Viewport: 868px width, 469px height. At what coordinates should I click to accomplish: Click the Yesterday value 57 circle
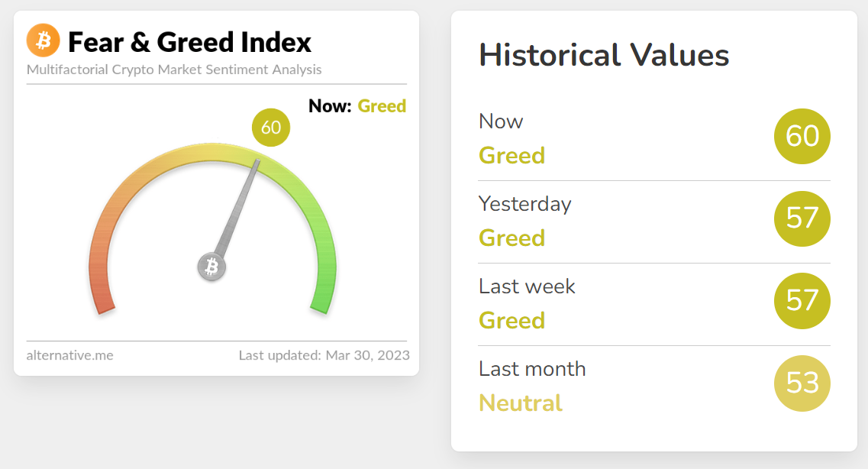click(x=802, y=218)
